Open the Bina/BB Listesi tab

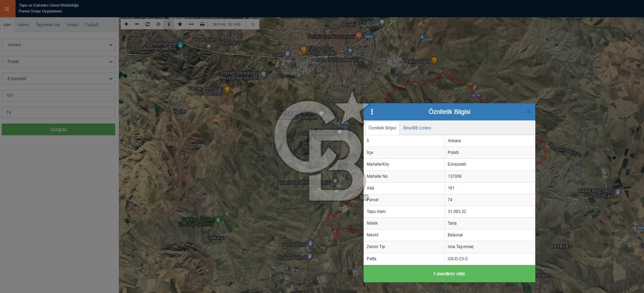pos(417,128)
